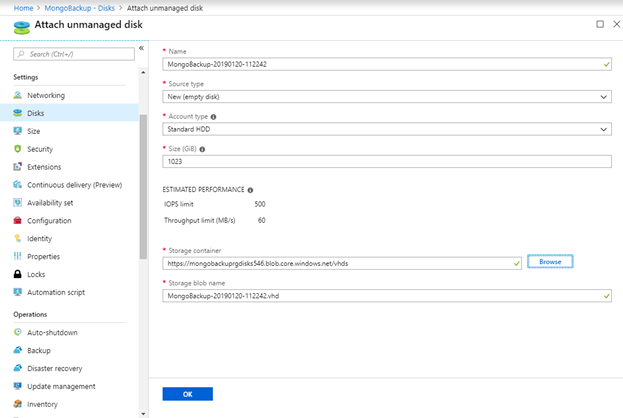Open Identity page

pyautogui.click(x=39, y=238)
